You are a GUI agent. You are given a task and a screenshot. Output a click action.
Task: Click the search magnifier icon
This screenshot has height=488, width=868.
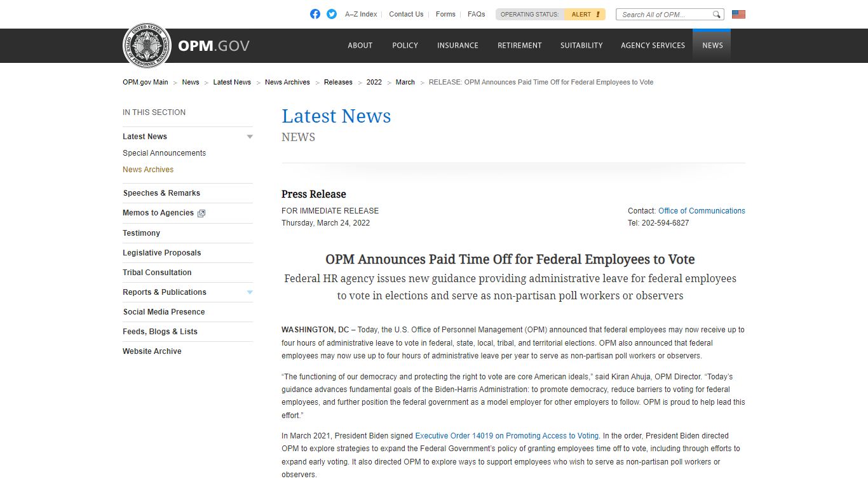(x=717, y=14)
